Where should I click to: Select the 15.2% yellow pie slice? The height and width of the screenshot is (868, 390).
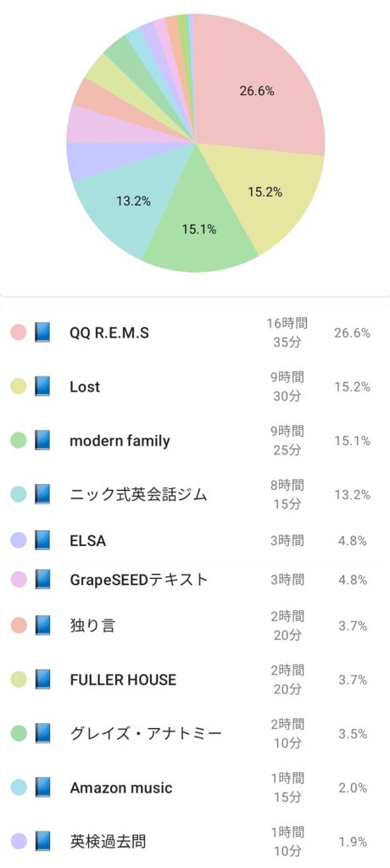click(265, 192)
